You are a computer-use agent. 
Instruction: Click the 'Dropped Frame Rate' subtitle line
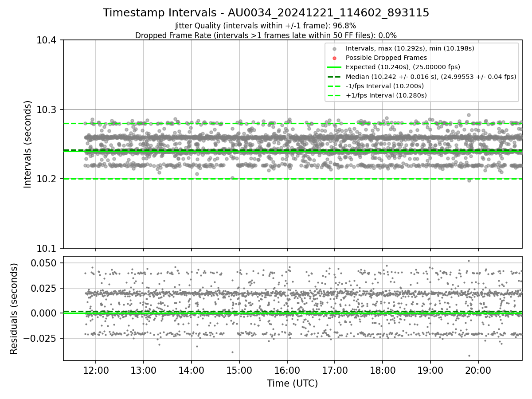click(x=266, y=35)
